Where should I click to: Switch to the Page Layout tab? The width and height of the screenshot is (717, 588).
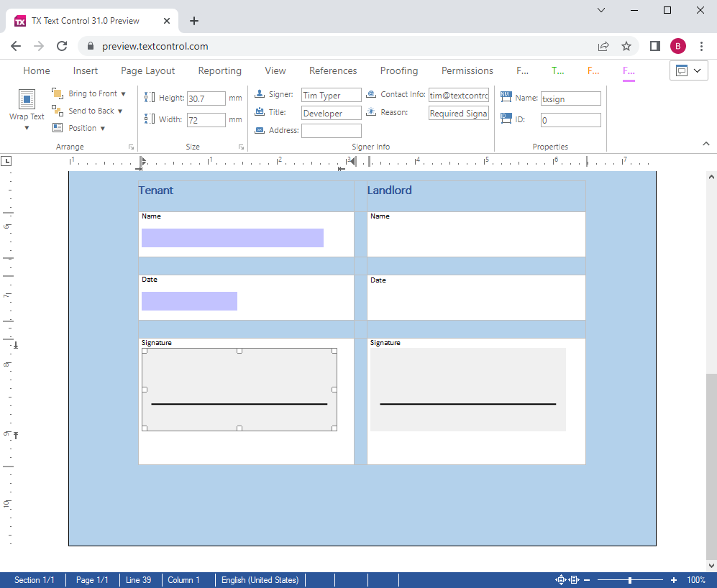pyautogui.click(x=147, y=70)
